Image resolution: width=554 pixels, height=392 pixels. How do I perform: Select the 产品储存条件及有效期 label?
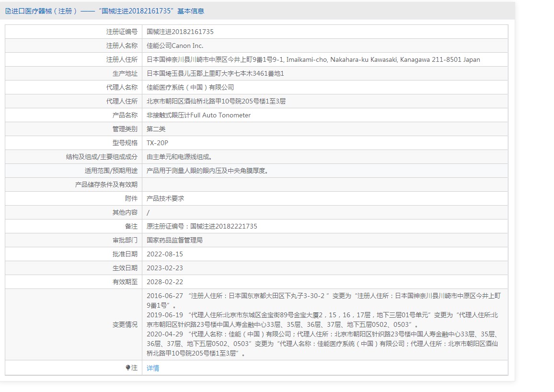pyautogui.click(x=106, y=184)
